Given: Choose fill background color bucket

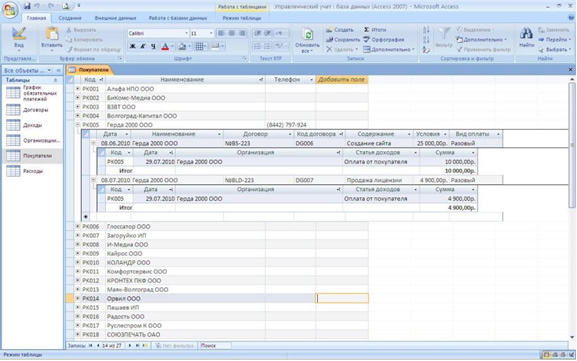Looking at the screenshot, I should pyautogui.click(x=182, y=46).
